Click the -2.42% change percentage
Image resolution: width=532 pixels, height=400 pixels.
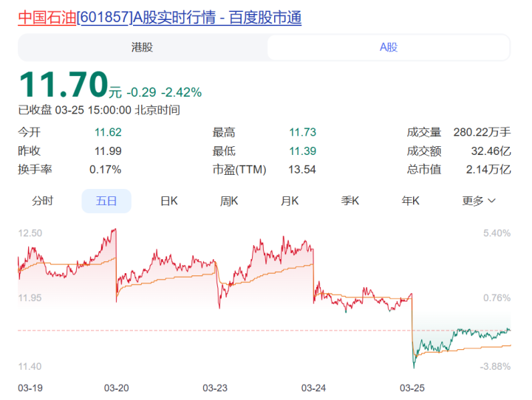(181, 92)
